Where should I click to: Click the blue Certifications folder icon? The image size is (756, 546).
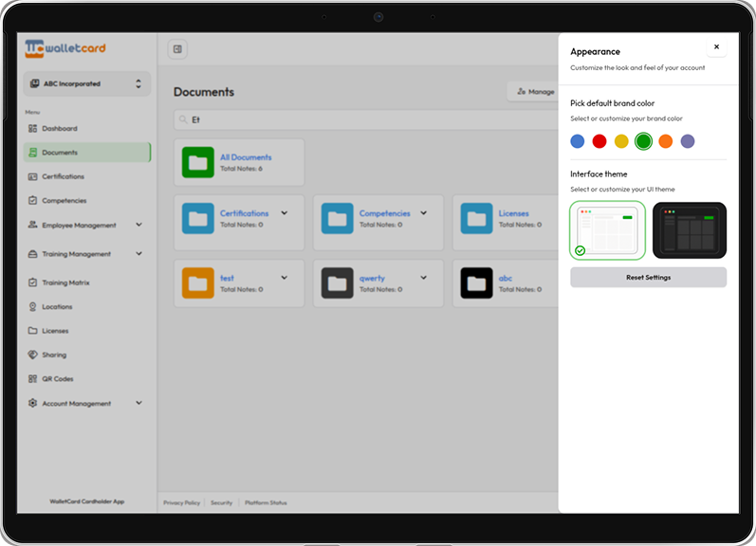click(197, 218)
